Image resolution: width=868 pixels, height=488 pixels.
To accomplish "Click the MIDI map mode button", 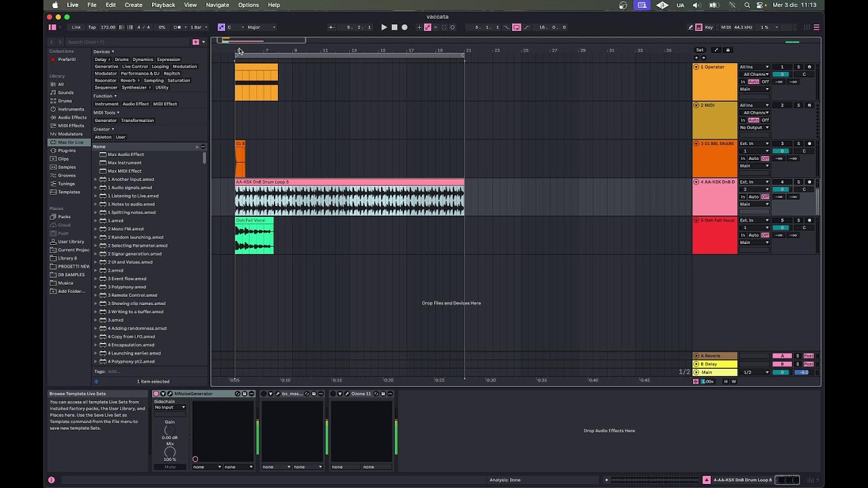I will (726, 27).
